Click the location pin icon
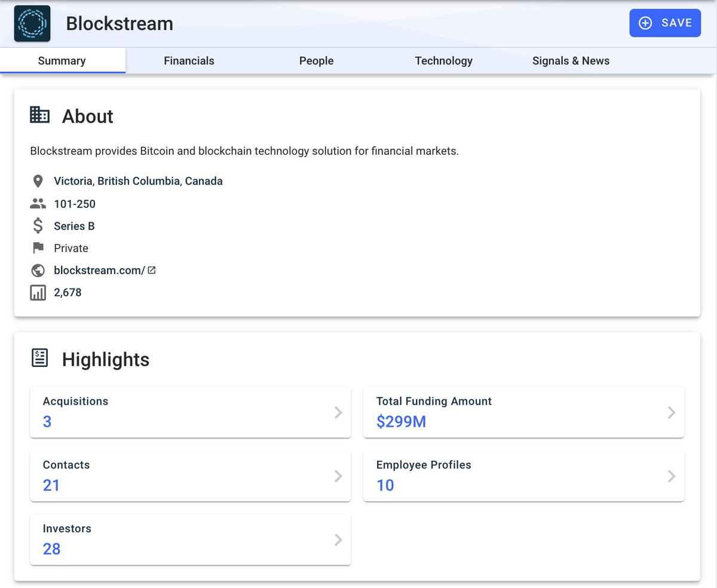Image resolution: width=717 pixels, height=588 pixels. pyautogui.click(x=38, y=181)
